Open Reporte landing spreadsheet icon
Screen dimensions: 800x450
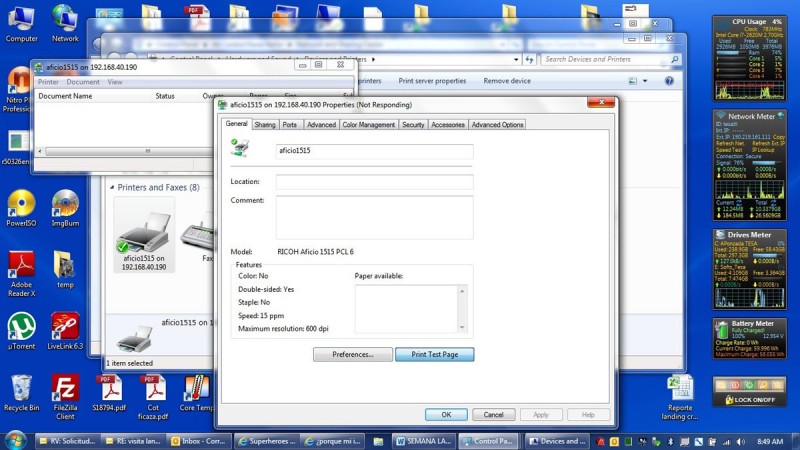(x=680, y=397)
